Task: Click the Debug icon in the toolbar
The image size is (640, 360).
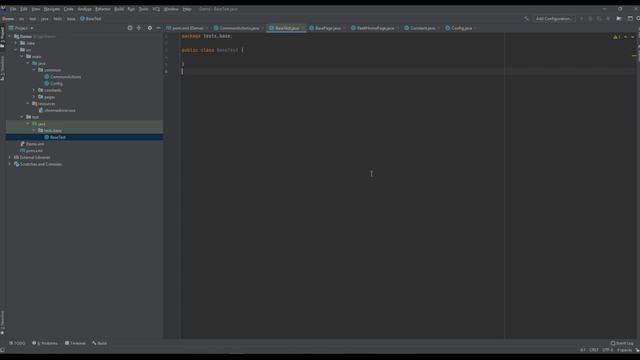Action: point(590,19)
